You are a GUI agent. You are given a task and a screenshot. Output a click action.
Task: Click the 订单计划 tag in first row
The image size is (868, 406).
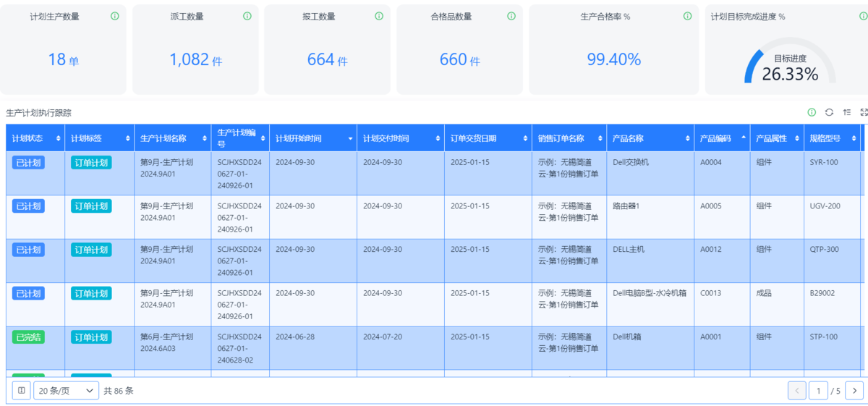91,163
